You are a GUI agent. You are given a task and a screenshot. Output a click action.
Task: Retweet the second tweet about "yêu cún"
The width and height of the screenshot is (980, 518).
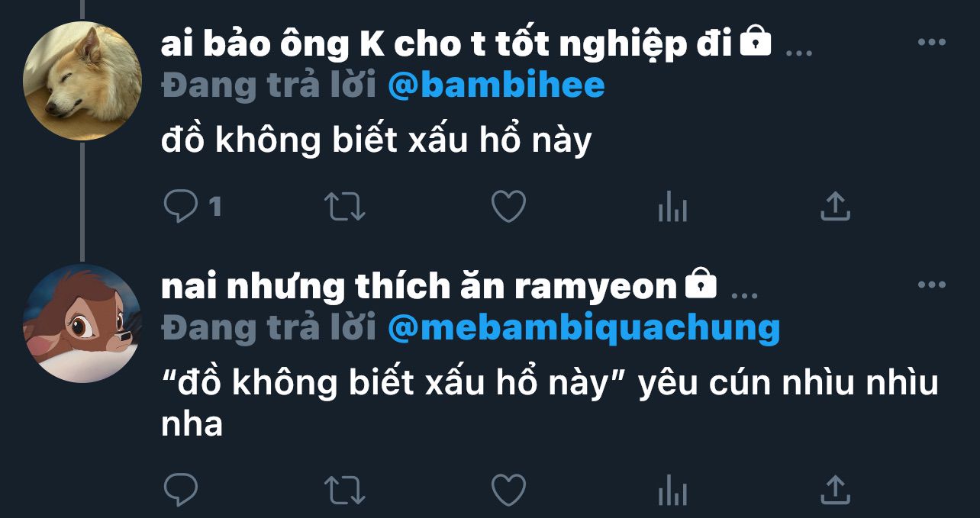[x=345, y=491]
